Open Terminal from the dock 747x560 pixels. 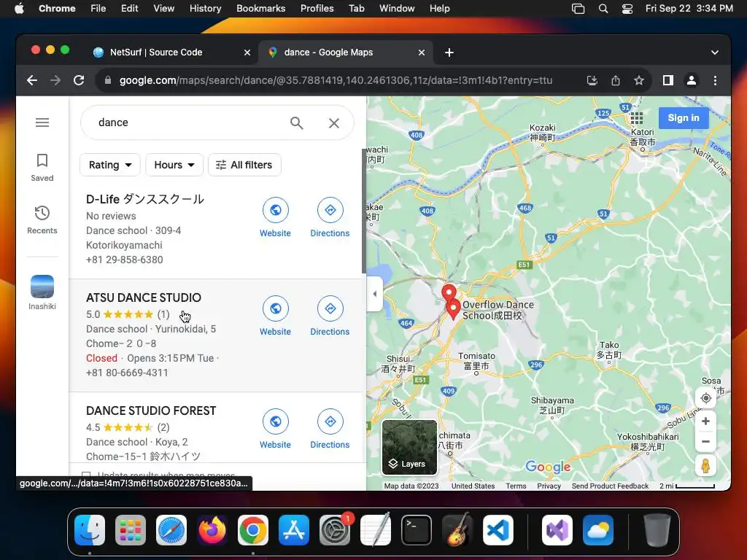click(417, 530)
